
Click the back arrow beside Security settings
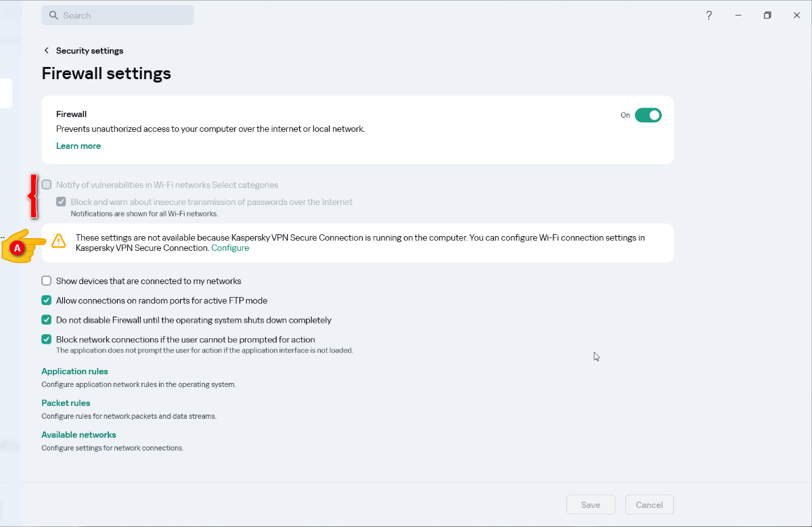[x=46, y=51]
